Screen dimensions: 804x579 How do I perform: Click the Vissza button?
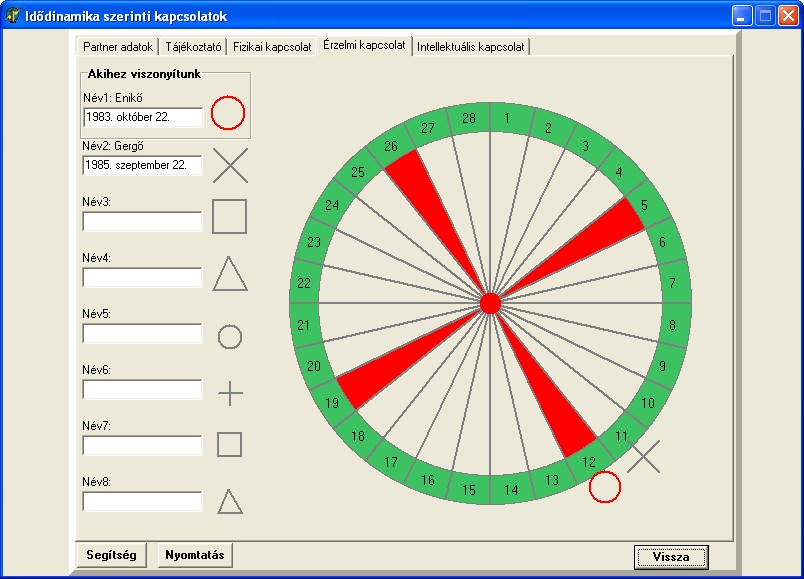point(671,557)
